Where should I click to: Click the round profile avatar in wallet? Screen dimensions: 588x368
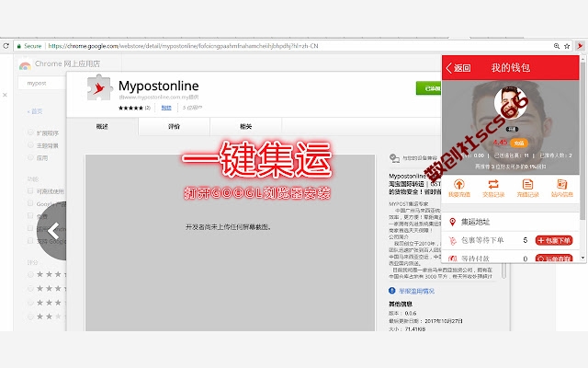[511, 102]
